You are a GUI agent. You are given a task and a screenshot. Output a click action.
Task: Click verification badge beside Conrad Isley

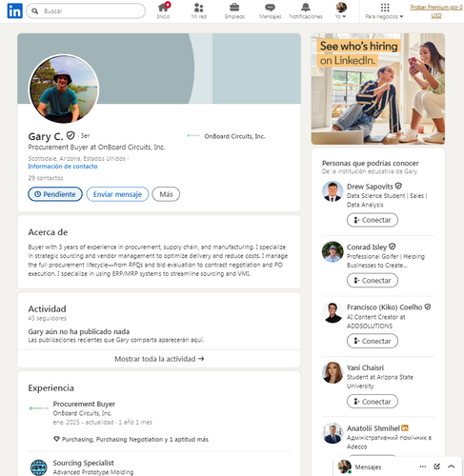point(393,247)
